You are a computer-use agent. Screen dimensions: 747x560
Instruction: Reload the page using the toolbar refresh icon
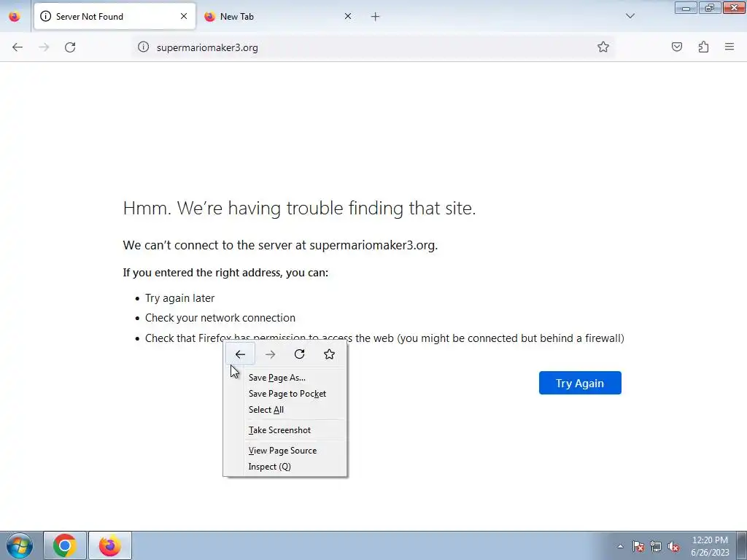click(70, 47)
